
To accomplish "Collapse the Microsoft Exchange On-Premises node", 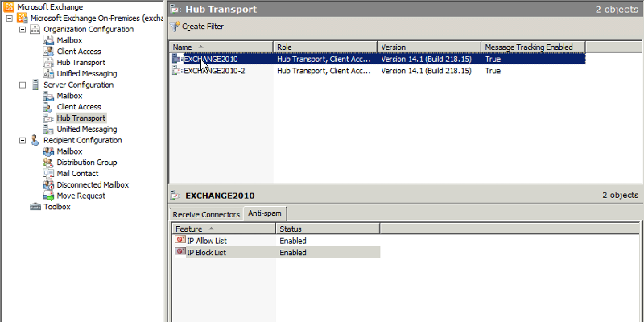I will (10, 19).
